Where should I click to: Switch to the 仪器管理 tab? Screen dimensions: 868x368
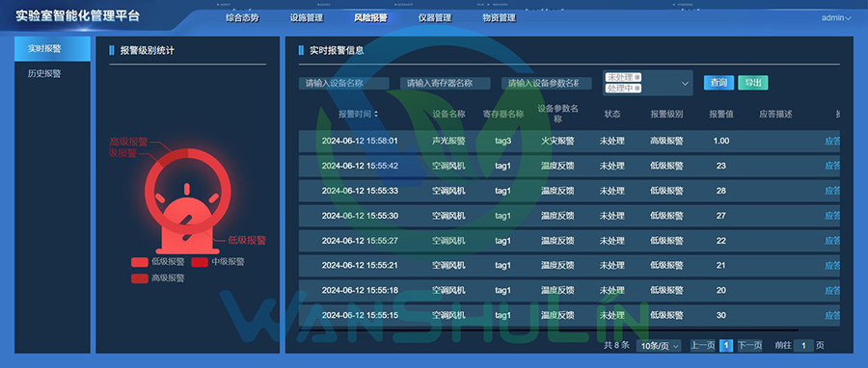(x=435, y=17)
